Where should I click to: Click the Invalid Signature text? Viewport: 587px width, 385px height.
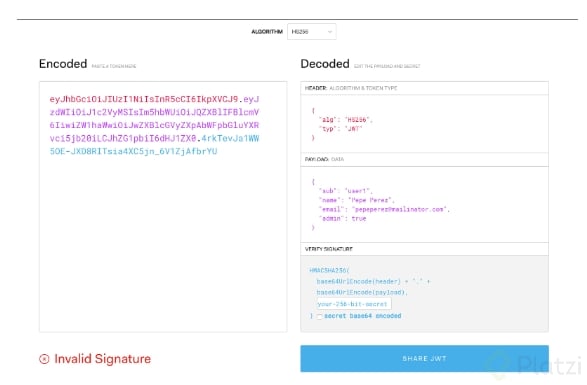(103, 359)
